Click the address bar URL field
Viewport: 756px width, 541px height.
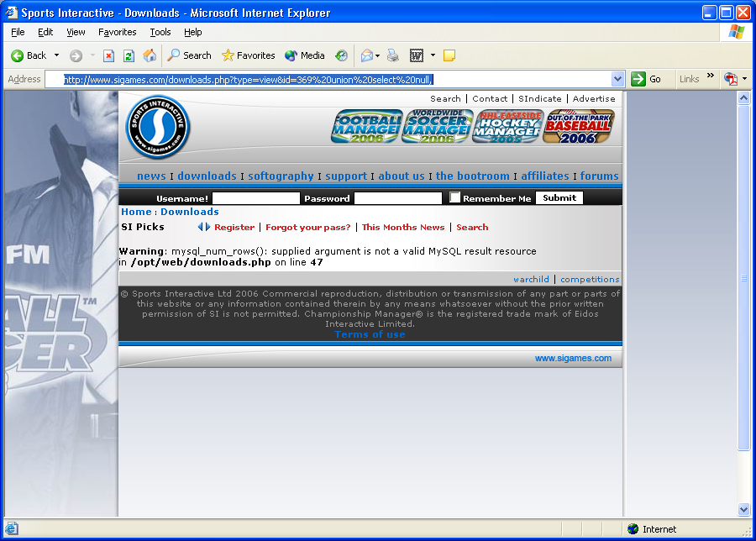(328, 79)
